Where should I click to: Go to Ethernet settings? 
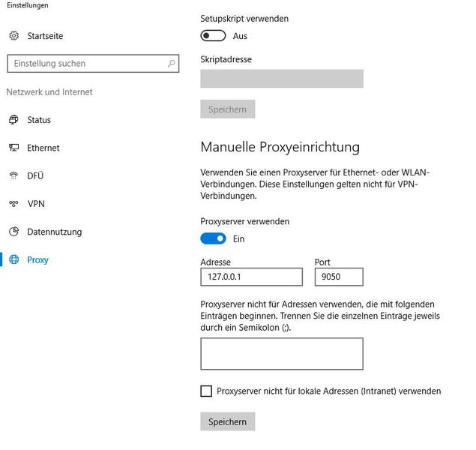click(x=43, y=148)
